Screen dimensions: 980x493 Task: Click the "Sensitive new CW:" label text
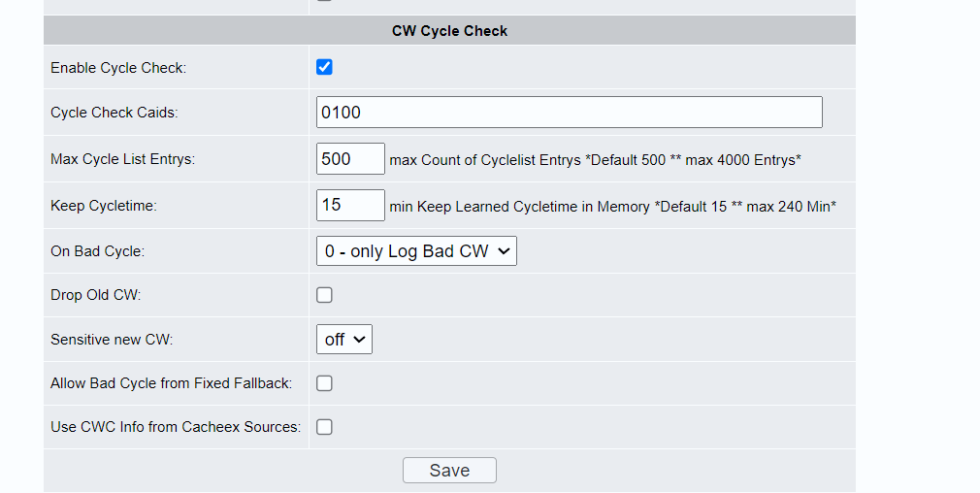click(112, 340)
